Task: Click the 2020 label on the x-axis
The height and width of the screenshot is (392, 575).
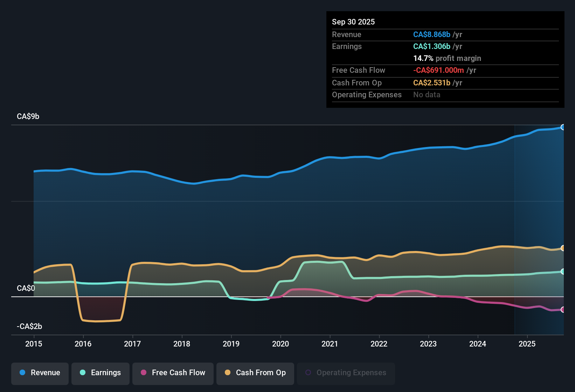Action: point(280,344)
